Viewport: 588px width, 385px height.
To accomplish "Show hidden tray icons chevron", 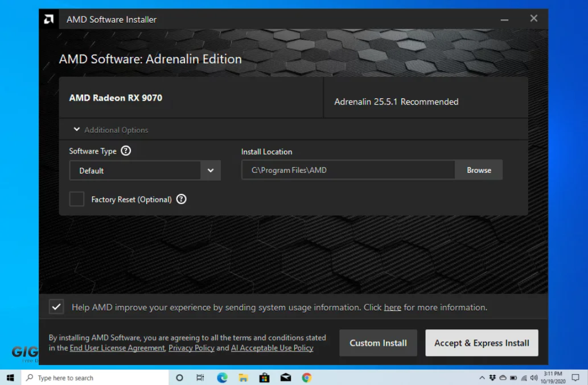I will coord(482,378).
